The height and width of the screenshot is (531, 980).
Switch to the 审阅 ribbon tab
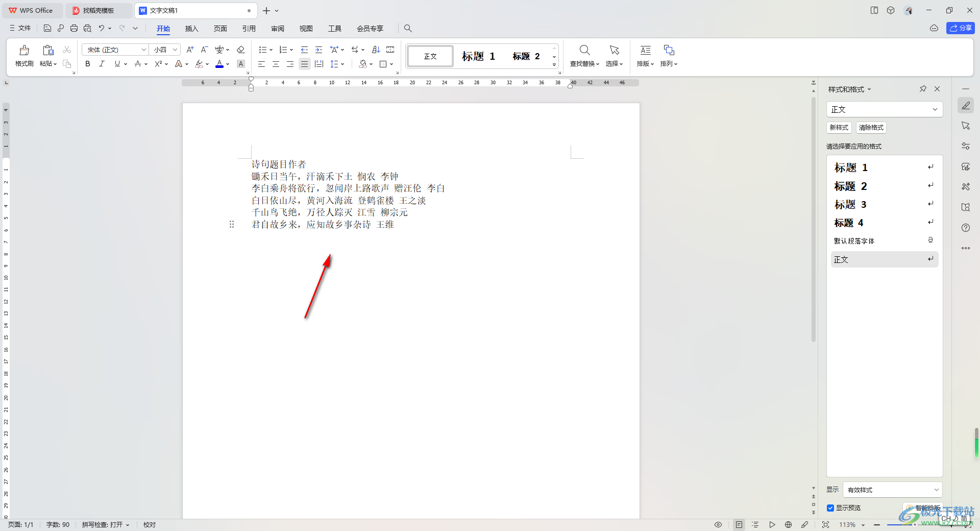coord(277,28)
